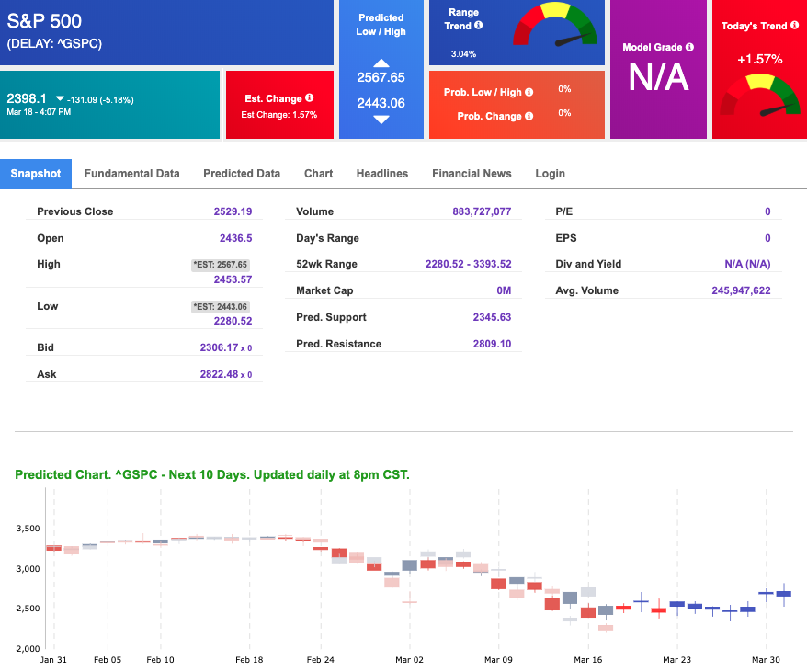Click the Prob. Low / High info icon

point(529,92)
